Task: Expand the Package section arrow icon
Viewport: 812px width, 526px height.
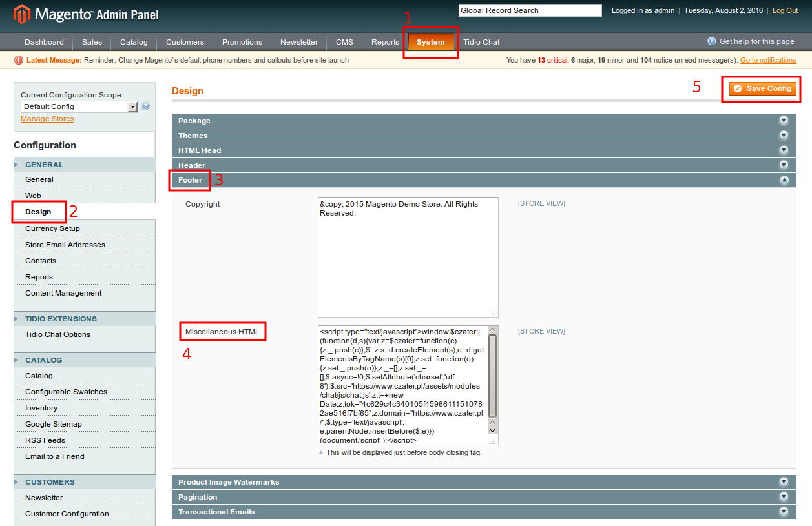Action: [784, 121]
